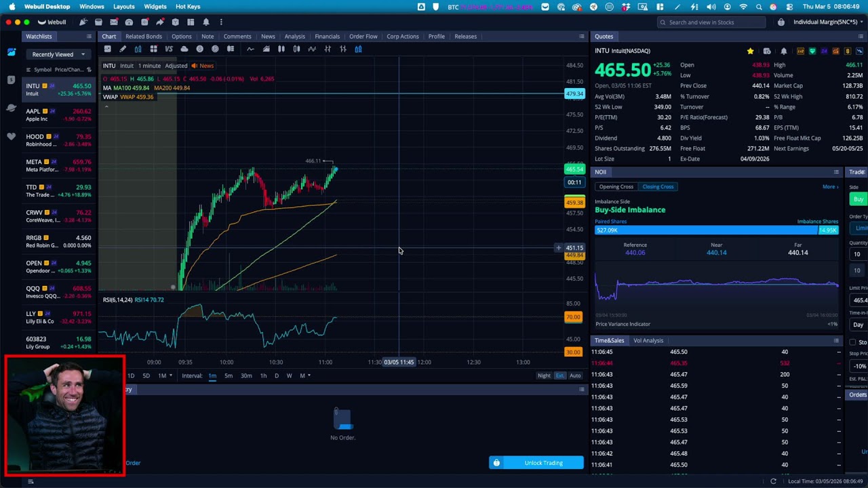868x488 pixels.
Task: Click the party popper icon in top toolbar
Action: (x=83, y=22)
